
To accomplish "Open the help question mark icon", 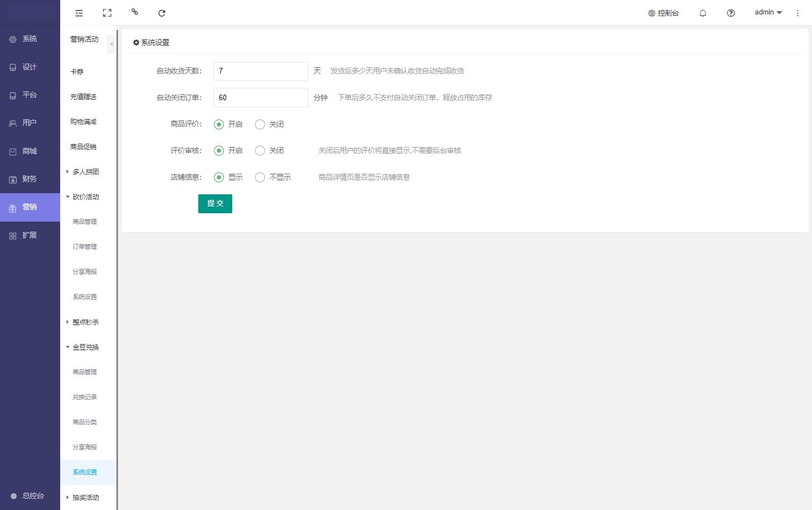I will point(731,13).
